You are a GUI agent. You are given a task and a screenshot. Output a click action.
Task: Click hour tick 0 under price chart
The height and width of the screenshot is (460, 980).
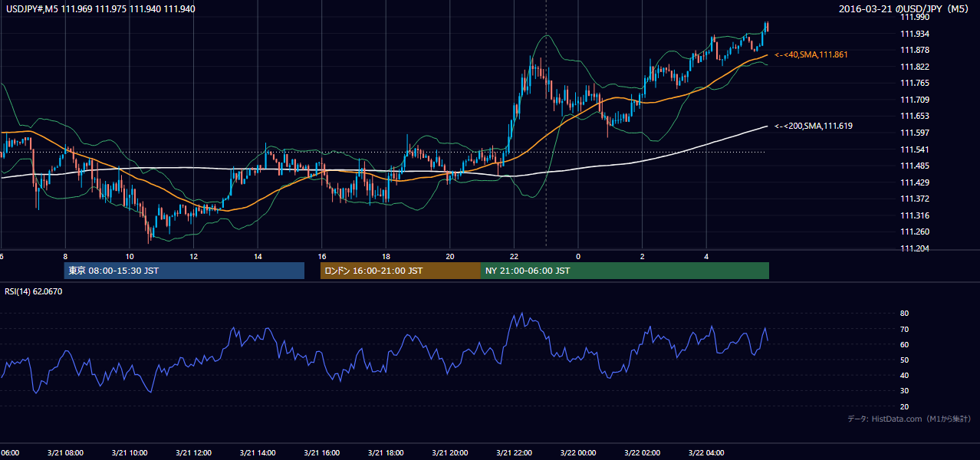pyautogui.click(x=578, y=256)
